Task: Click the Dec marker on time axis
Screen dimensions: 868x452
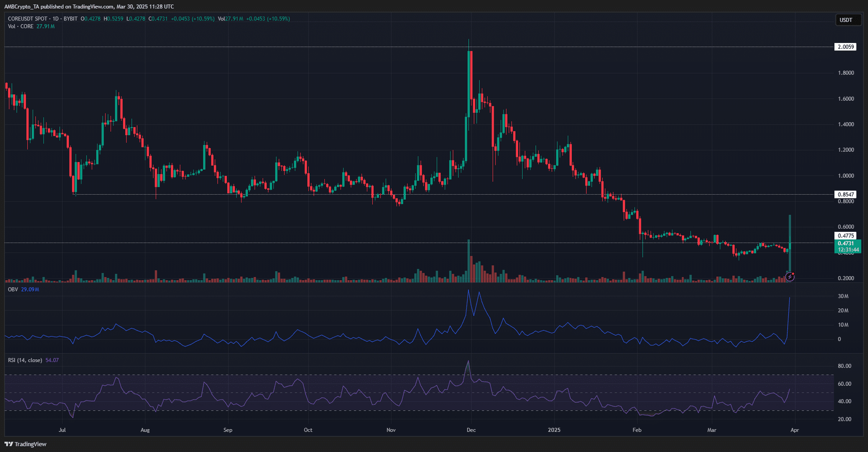Action: tap(471, 430)
